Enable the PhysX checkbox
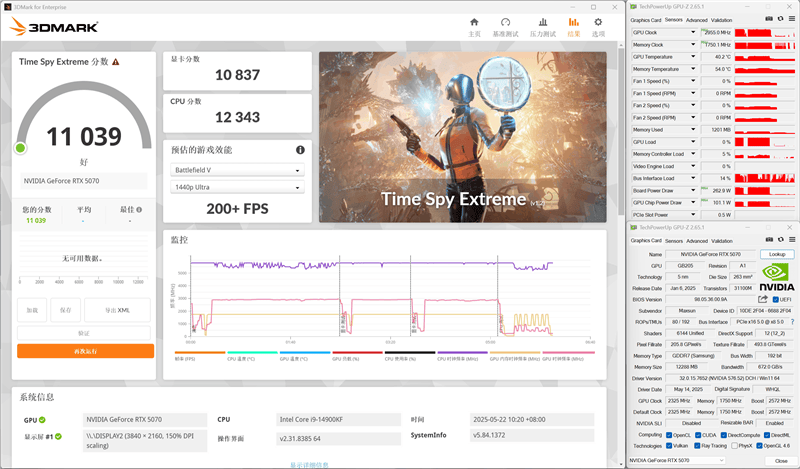800x469 pixels. click(x=734, y=446)
